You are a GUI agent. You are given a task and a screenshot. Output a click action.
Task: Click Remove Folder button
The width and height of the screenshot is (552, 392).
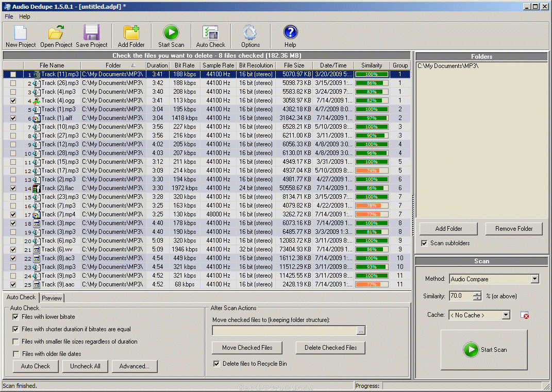[514, 229]
